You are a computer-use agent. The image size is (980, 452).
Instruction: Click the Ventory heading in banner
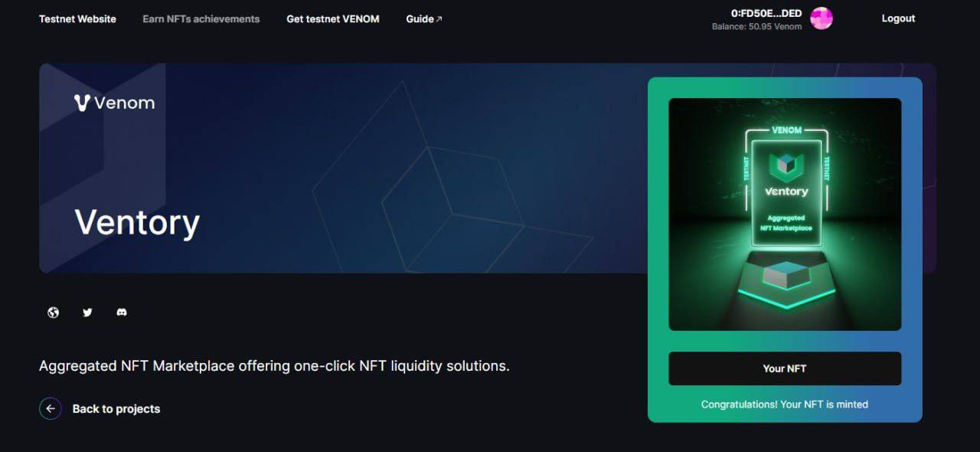point(137,222)
